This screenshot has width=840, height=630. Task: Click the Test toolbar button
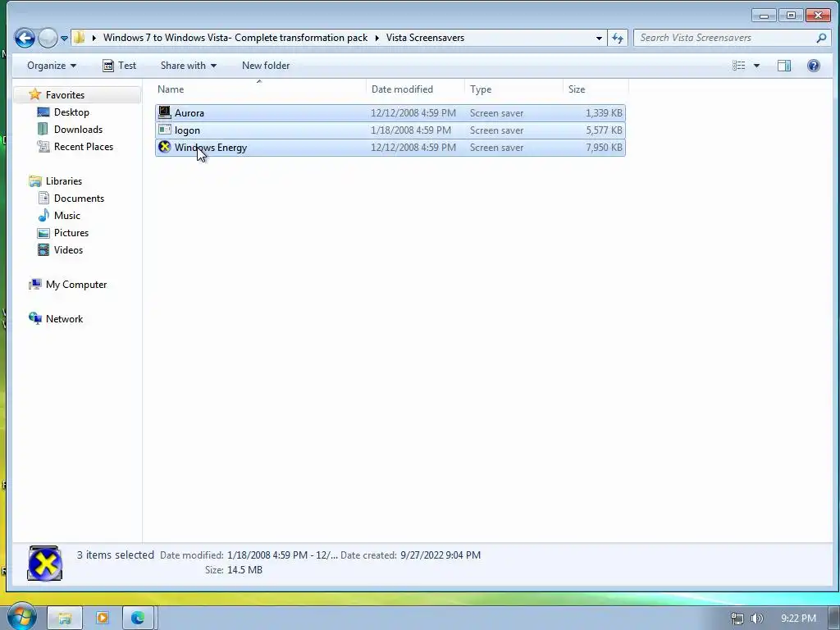pos(119,66)
